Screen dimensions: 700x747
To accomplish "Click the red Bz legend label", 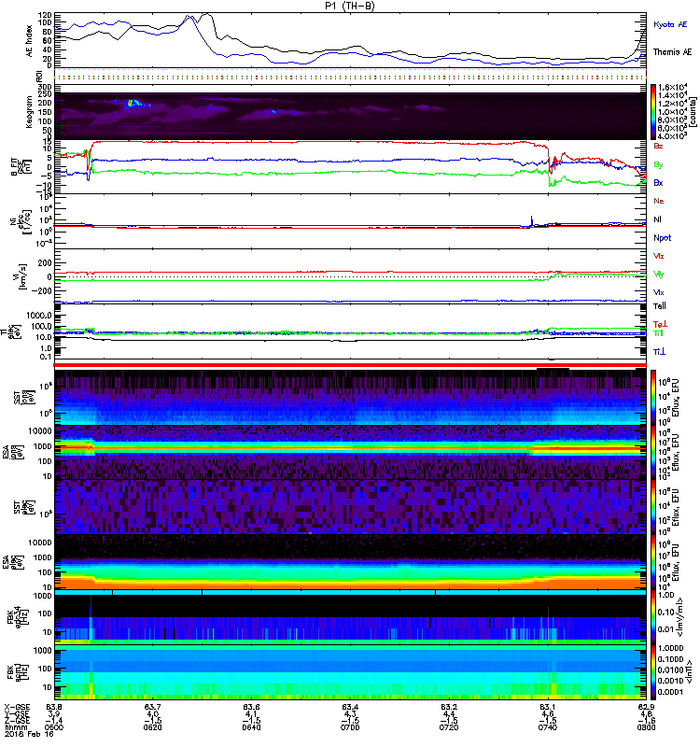I will click(x=659, y=147).
